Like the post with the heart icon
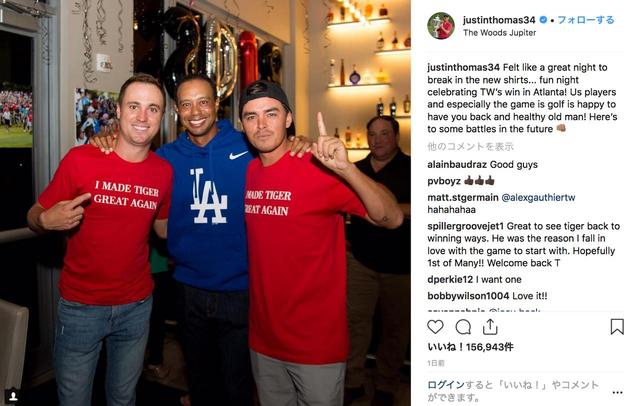Viewport: 640px width, 406px height. pos(435,327)
